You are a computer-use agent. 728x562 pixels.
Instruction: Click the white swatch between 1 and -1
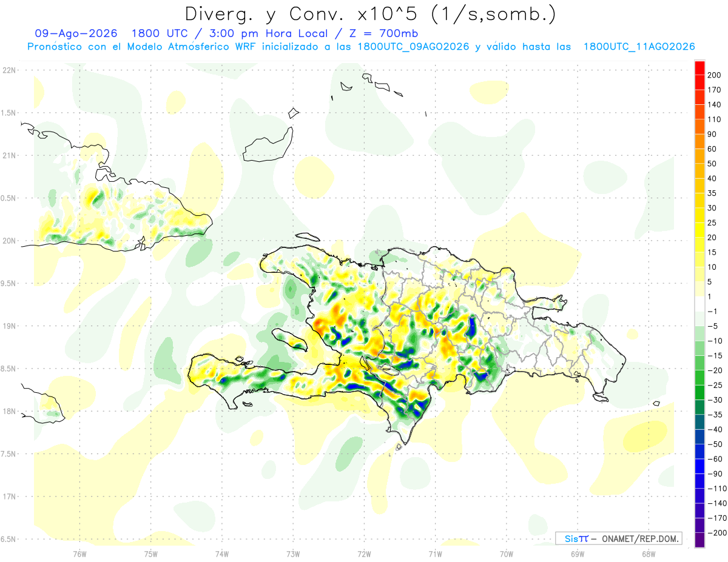pyautogui.click(x=699, y=304)
